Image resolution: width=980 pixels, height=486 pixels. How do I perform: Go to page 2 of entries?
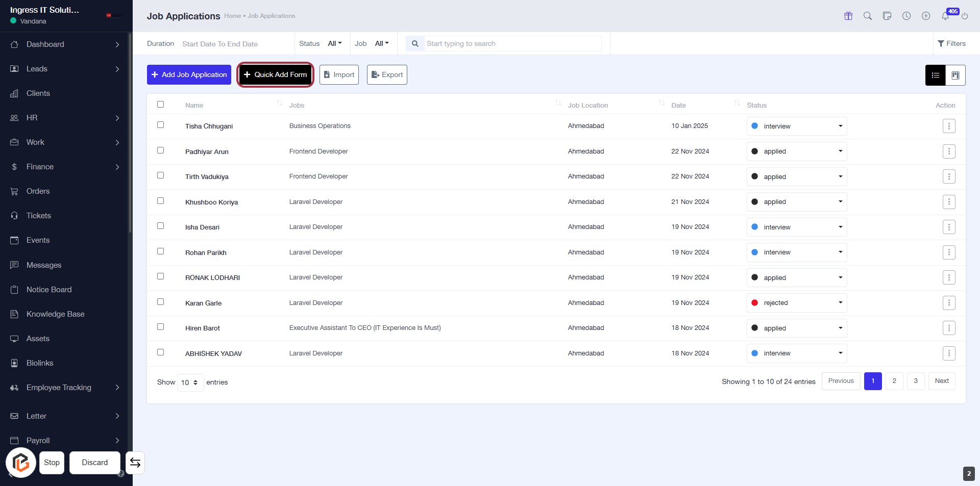[894, 381]
